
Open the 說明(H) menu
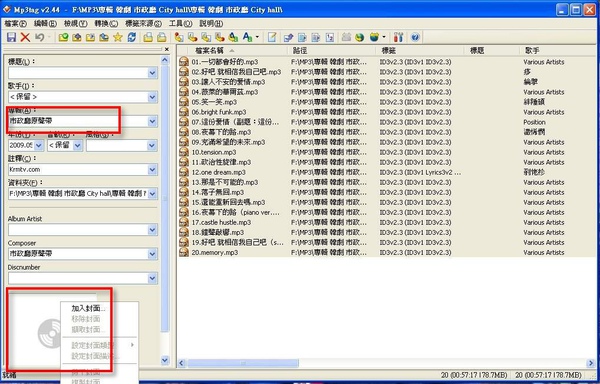pos(211,24)
